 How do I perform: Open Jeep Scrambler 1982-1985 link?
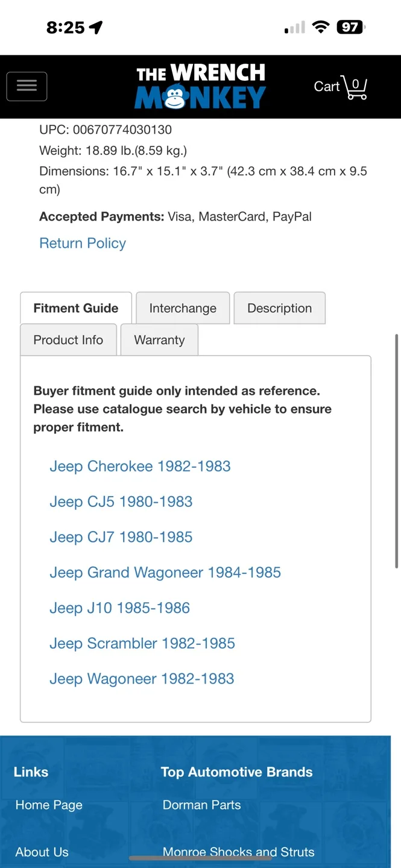142,643
